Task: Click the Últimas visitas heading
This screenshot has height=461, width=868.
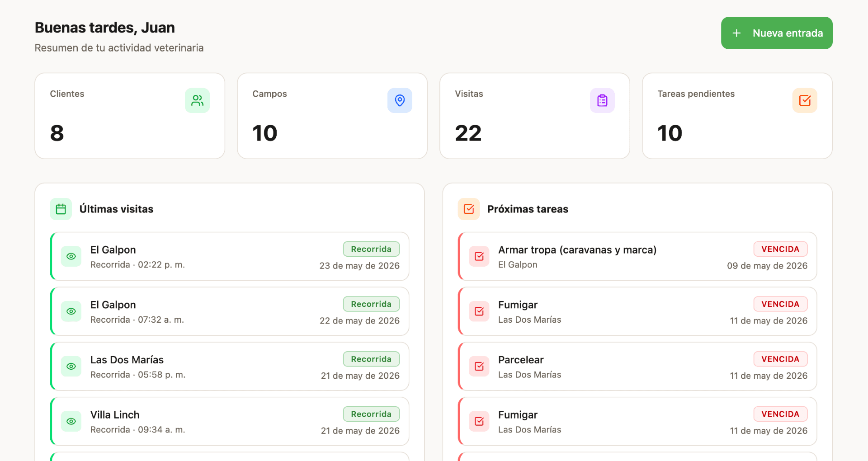Action: (116, 209)
